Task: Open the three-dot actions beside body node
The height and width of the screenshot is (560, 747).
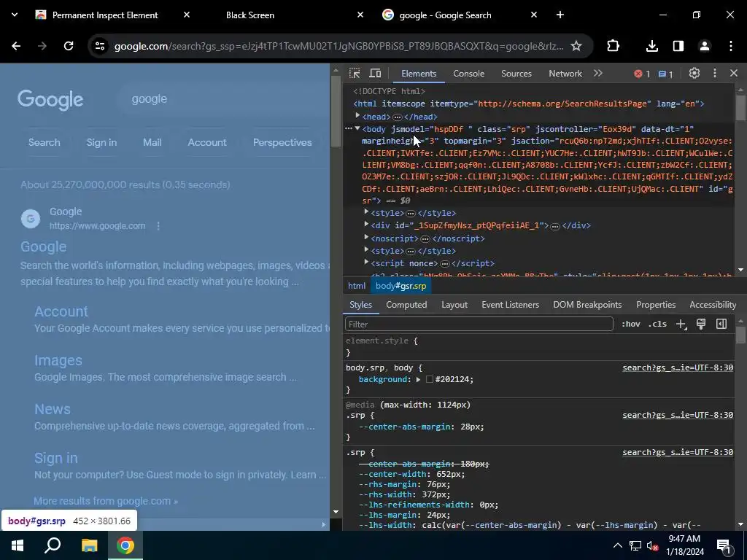Action: point(349,128)
